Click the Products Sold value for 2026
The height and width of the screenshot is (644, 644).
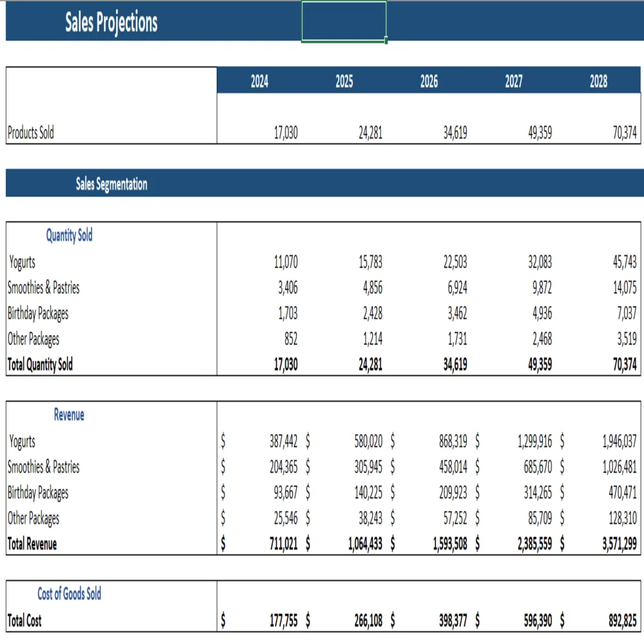(455, 133)
